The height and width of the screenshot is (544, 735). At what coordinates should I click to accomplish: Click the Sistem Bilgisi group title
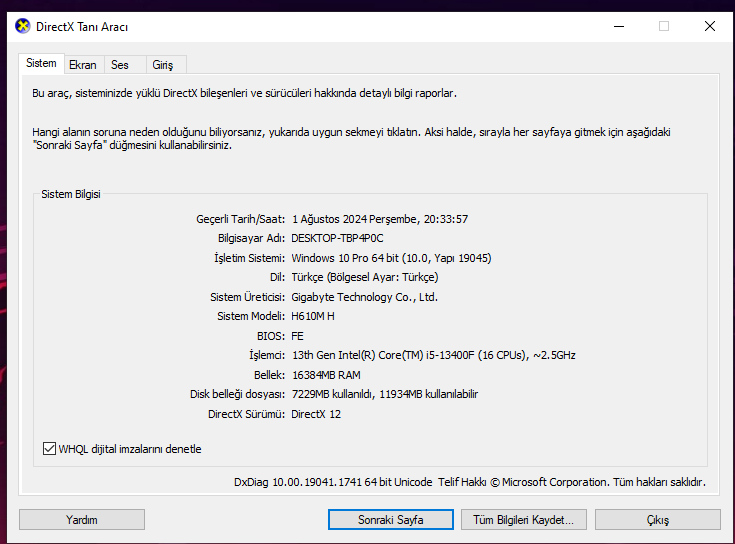(x=71, y=194)
